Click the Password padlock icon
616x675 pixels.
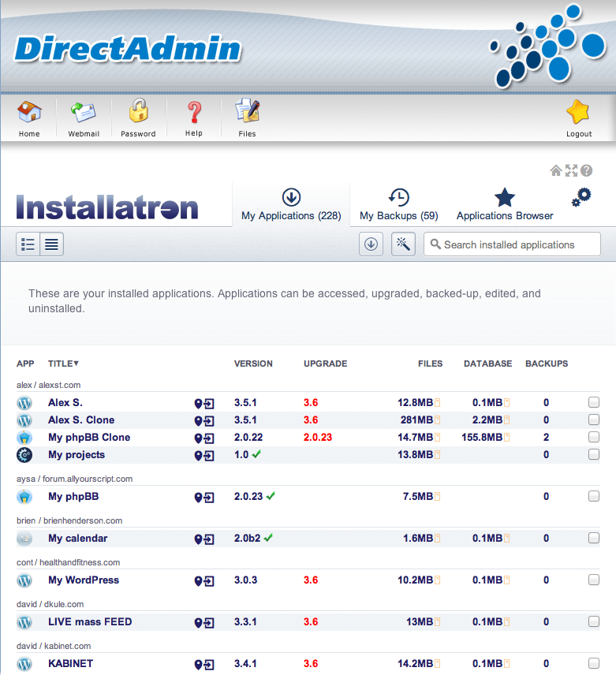pyautogui.click(x=138, y=111)
